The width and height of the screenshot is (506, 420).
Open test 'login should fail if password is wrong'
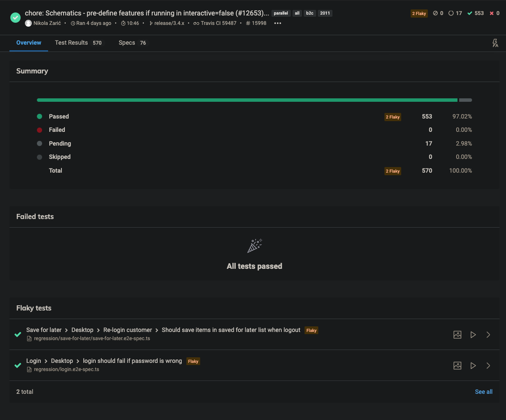tap(132, 361)
